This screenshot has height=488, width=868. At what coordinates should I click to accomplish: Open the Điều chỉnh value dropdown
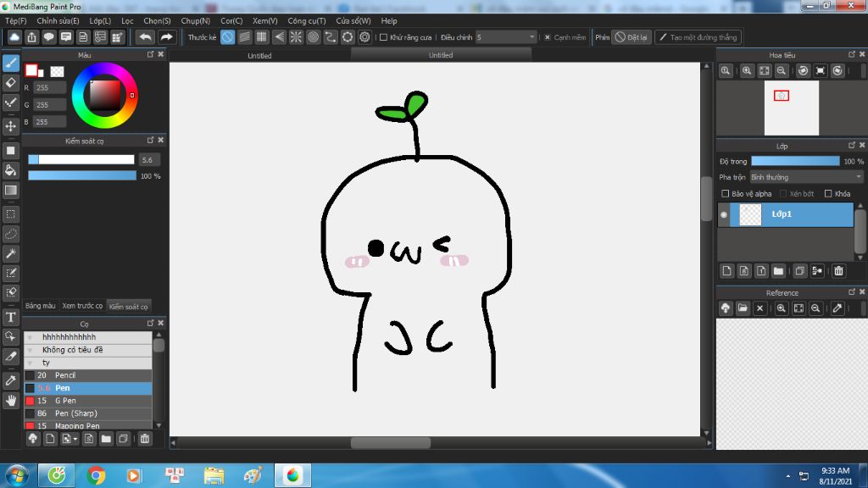(506, 37)
